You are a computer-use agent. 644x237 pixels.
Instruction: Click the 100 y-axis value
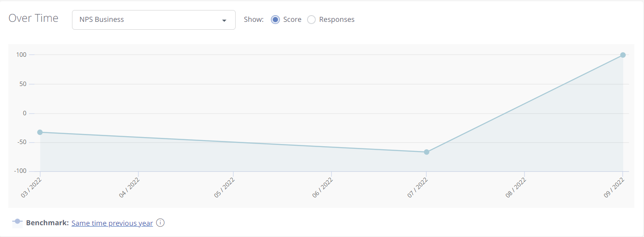coord(22,55)
